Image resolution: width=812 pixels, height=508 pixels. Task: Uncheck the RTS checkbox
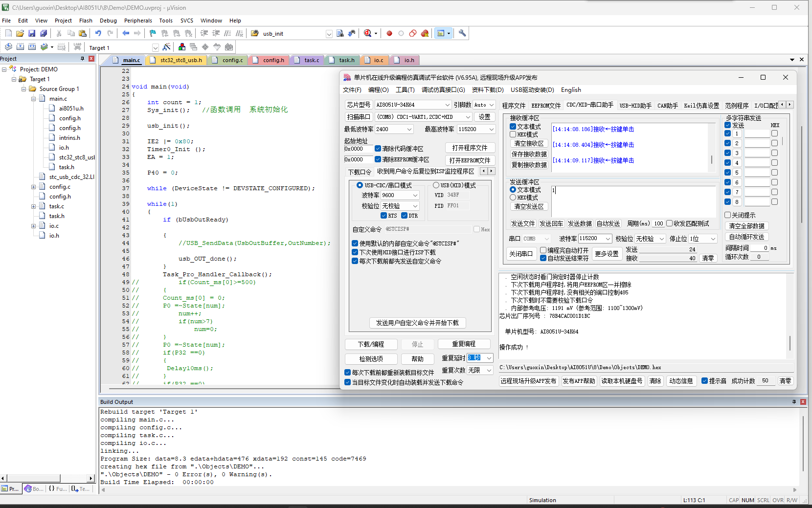pyautogui.click(x=383, y=216)
